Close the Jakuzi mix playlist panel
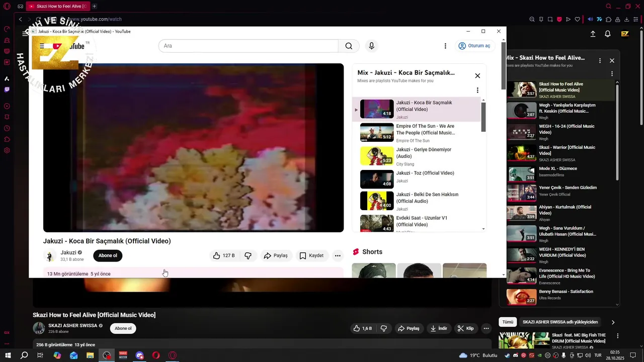644x362 pixels. click(x=477, y=76)
